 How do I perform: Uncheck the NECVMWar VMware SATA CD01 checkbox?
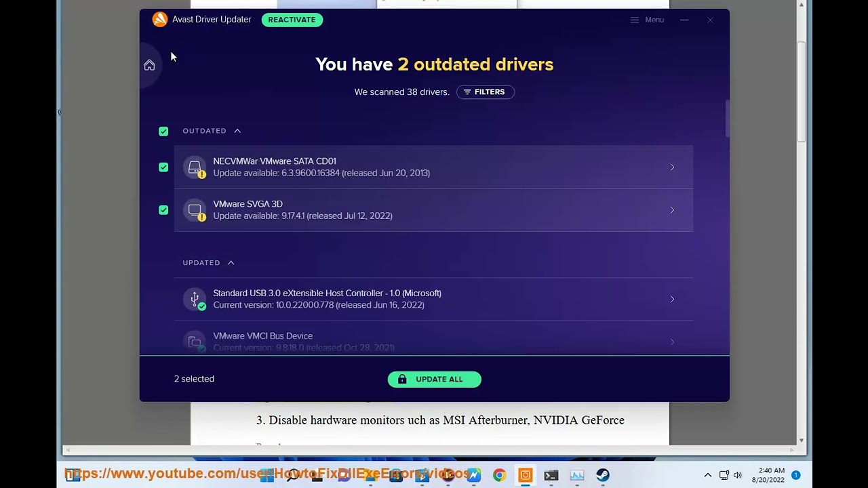click(x=163, y=167)
